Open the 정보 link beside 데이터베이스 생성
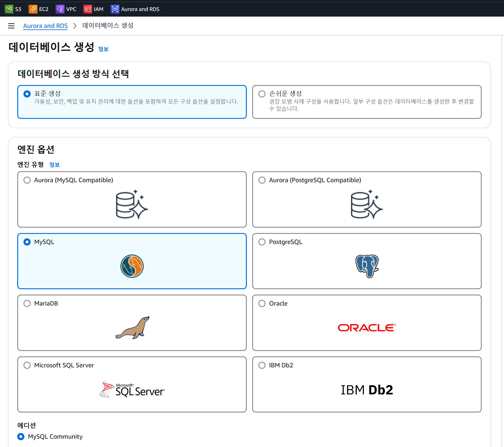The height and width of the screenshot is (447, 504). pos(103,49)
